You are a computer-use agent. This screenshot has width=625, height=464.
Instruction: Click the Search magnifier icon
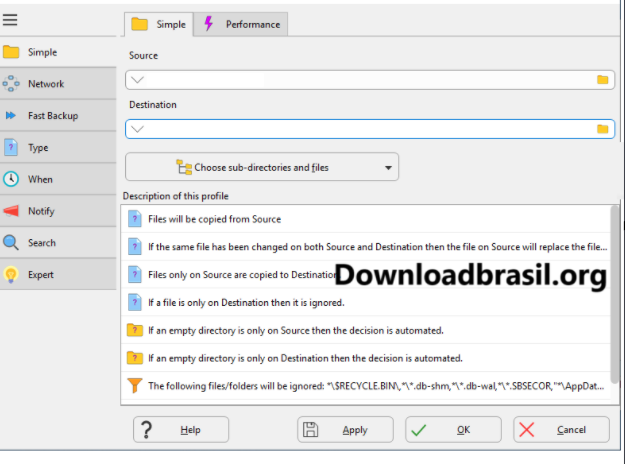click(x=11, y=243)
